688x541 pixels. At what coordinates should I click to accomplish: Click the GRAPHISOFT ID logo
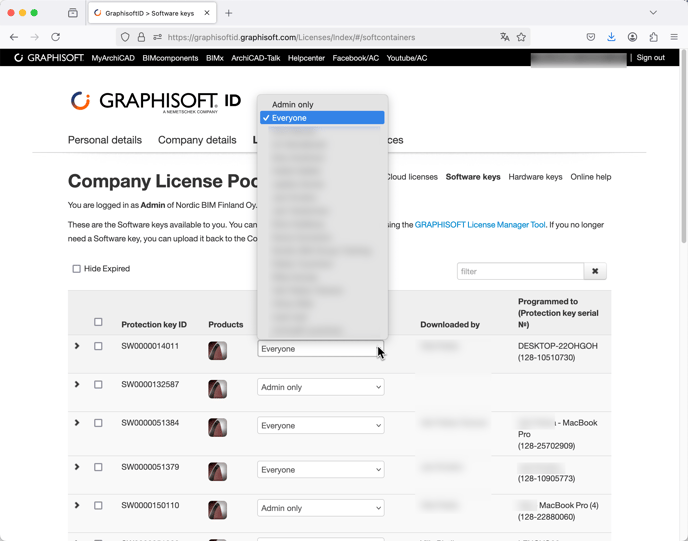(156, 102)
